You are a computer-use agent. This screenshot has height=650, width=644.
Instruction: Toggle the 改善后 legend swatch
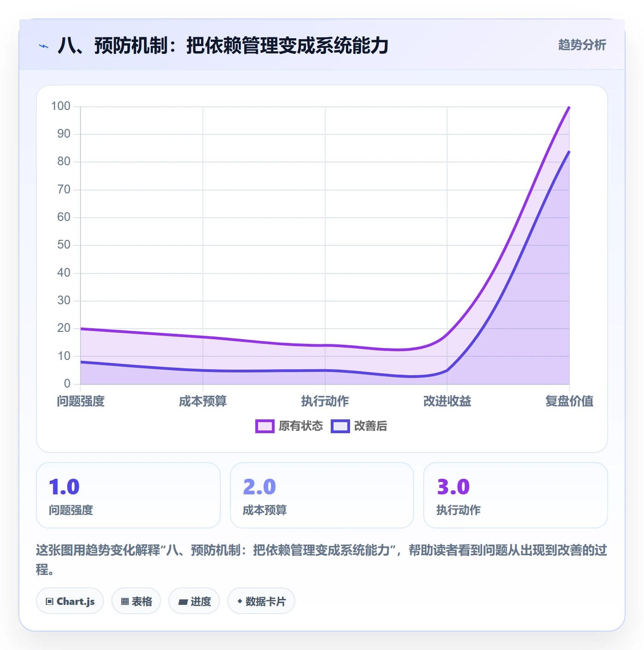[x=340, y=426]
